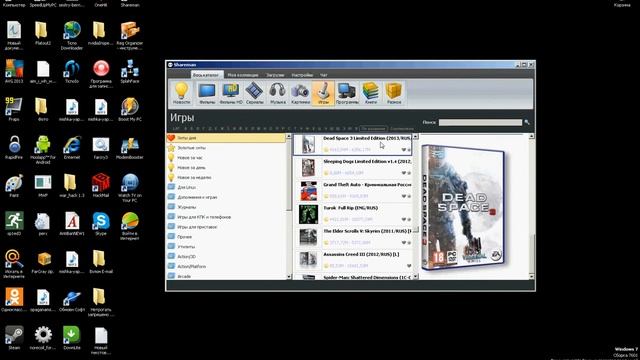
Task: Open the Одноклассники desktop shortcut
Action: (14, 300)
